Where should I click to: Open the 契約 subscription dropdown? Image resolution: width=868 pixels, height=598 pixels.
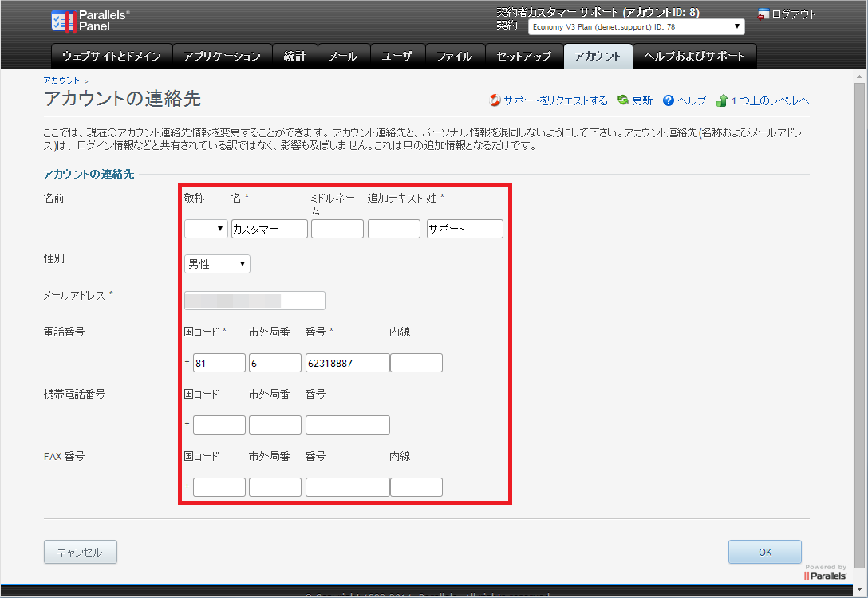click(x=636, y=26)
